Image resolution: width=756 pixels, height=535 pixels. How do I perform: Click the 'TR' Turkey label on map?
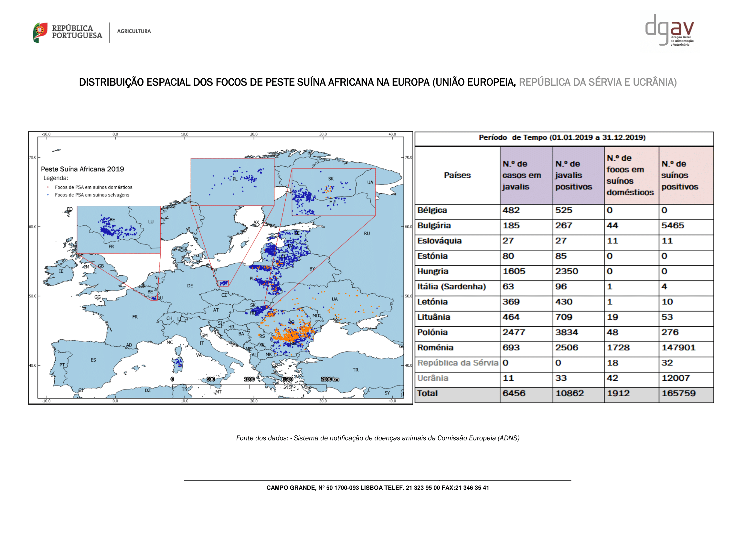coord(356,370)
